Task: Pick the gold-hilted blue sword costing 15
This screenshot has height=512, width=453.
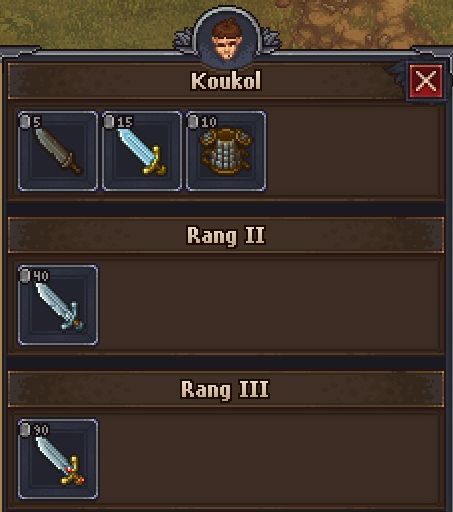Action: point(142,151)
